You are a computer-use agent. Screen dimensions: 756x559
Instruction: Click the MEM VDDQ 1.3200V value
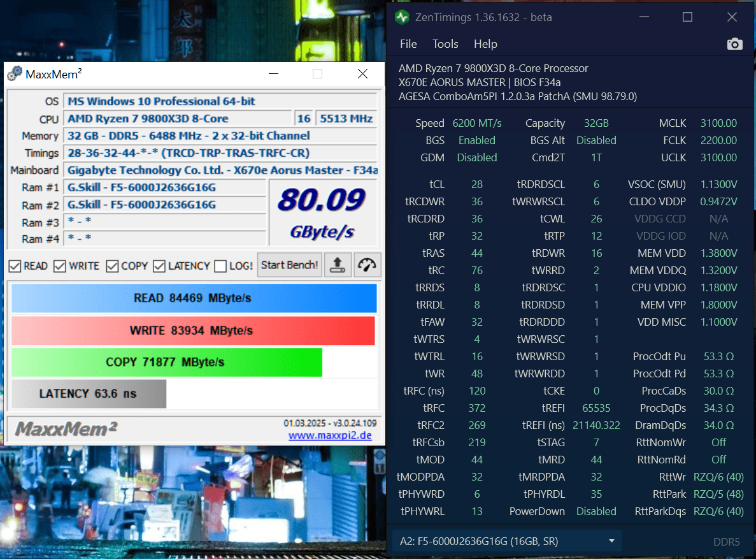coord(718,270)
